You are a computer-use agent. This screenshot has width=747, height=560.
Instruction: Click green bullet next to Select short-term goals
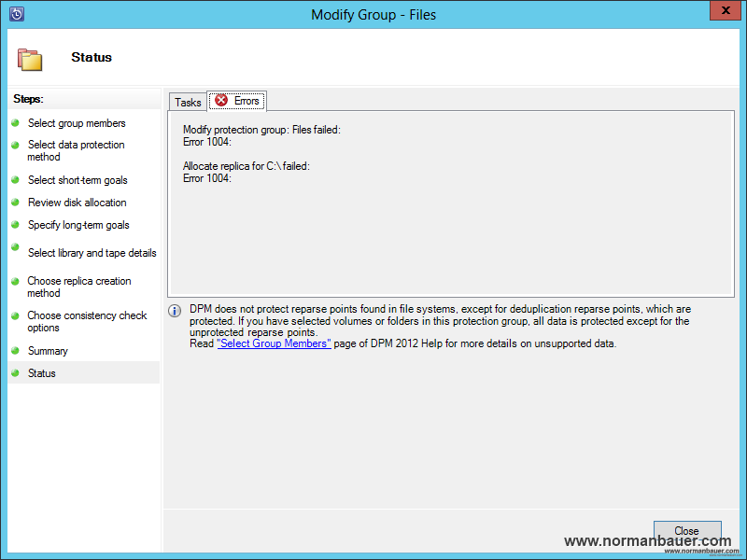pos(15,179)
